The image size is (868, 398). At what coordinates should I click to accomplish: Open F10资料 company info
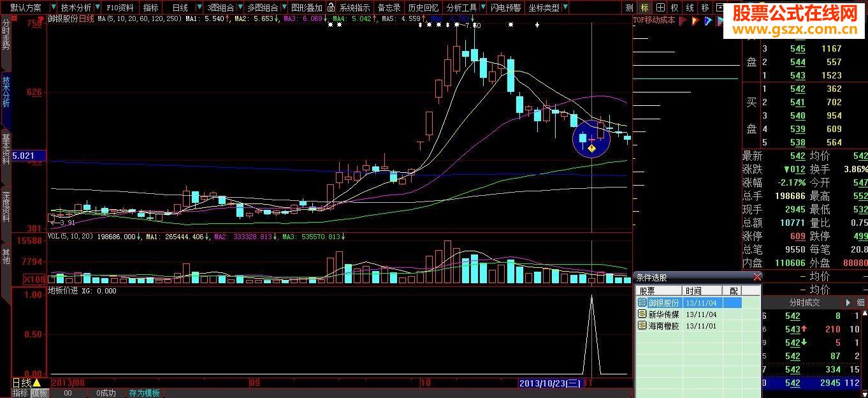[119, 8]
